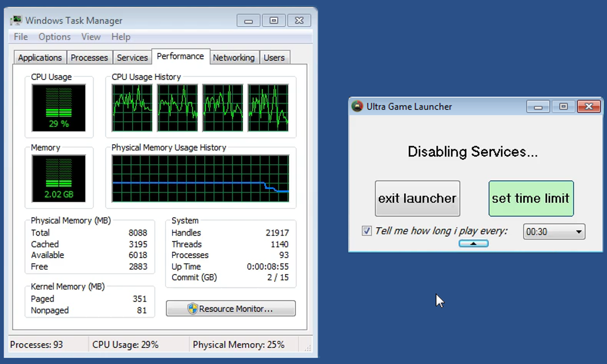Click the Task Manager resize grip corner

click(308, 348)
